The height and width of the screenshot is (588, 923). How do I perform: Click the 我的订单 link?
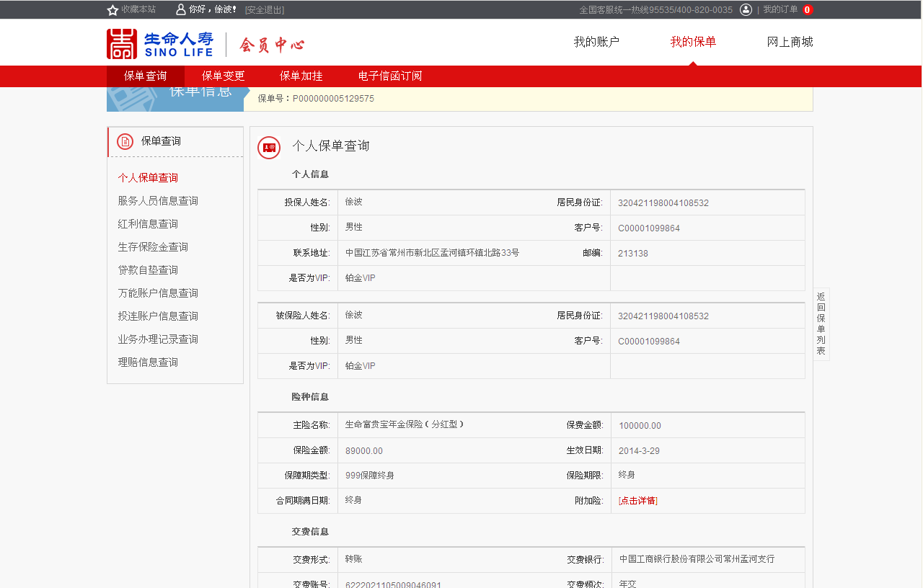780,9
